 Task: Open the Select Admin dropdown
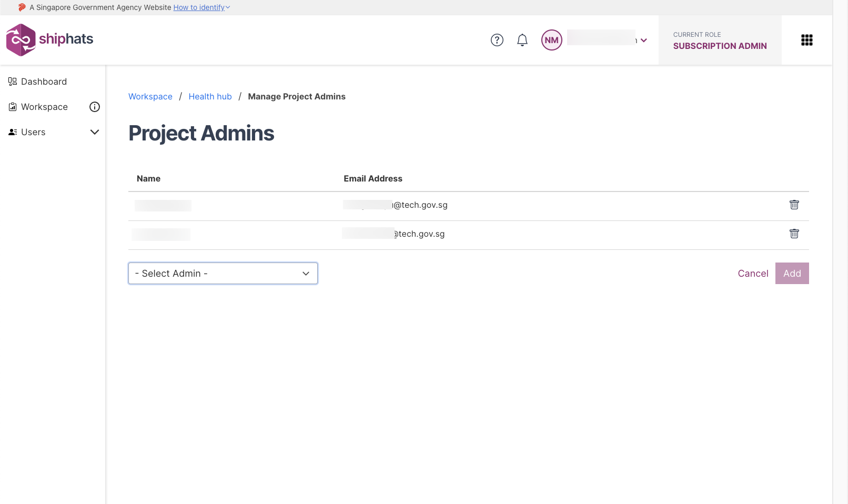[223, 274]
